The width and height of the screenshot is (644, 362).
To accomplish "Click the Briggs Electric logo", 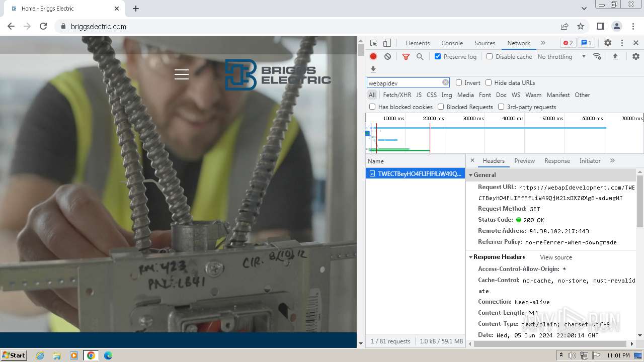I will 278,75.
